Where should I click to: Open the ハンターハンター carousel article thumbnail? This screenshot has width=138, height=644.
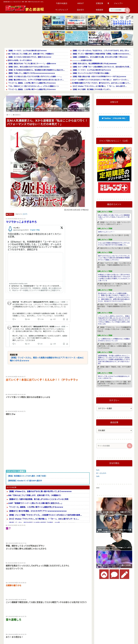[20, 103]
